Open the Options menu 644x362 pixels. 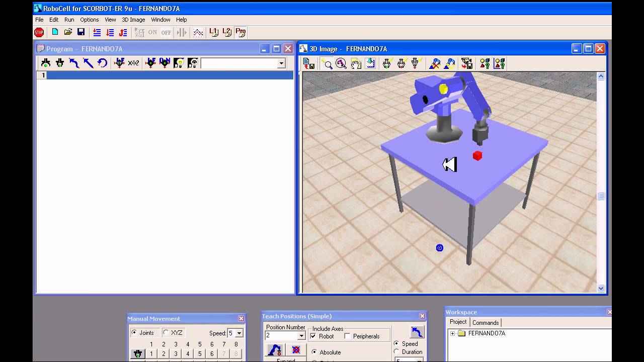pyautogui.click(x=90, y=20)
